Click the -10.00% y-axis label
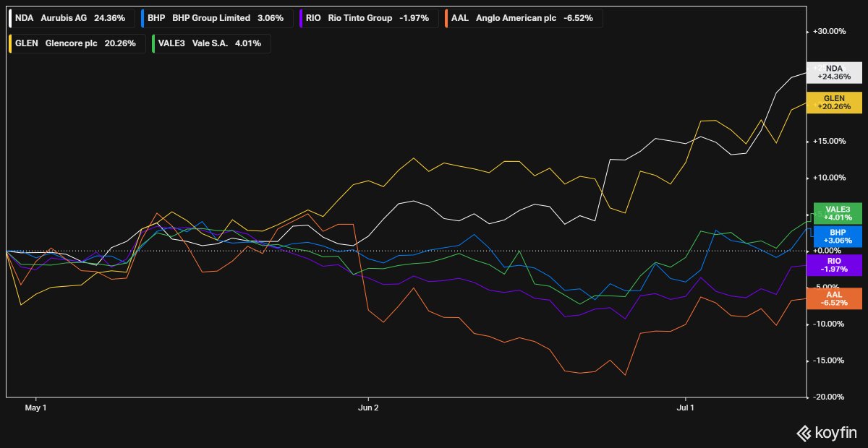Image resolution: width=868 pixels, height=448 pixels. 829,324
